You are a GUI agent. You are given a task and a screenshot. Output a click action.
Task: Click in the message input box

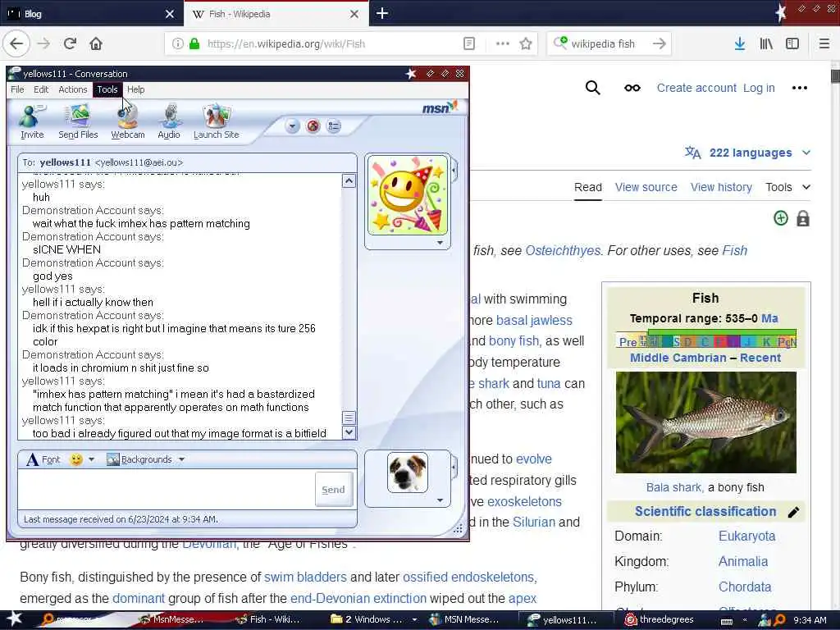tap(166, 489)
